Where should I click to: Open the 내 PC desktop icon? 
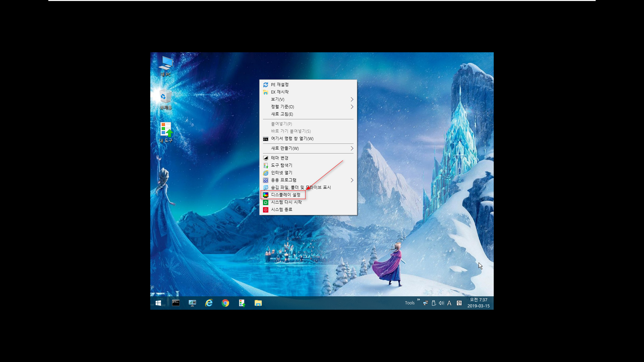pyautogui.click(x=166, y=66)
